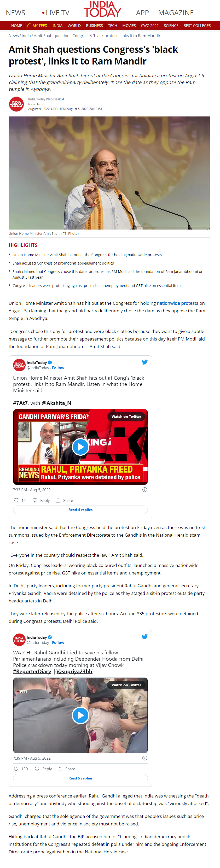Select CWG 2022 in the red navigation bar

[150, 26]
